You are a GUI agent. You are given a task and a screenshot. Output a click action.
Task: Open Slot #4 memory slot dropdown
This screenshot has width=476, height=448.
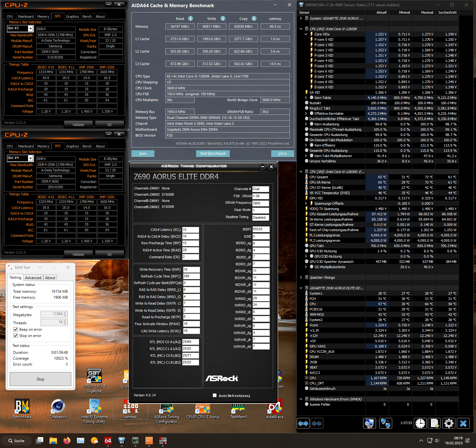click(31, 158)
